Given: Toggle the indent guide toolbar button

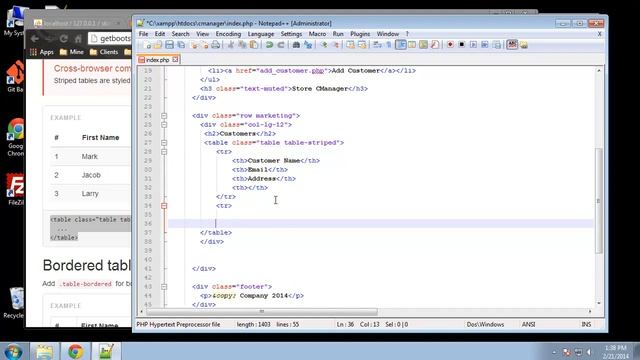Looking at the screenshot, I should [x=401, y=45].
